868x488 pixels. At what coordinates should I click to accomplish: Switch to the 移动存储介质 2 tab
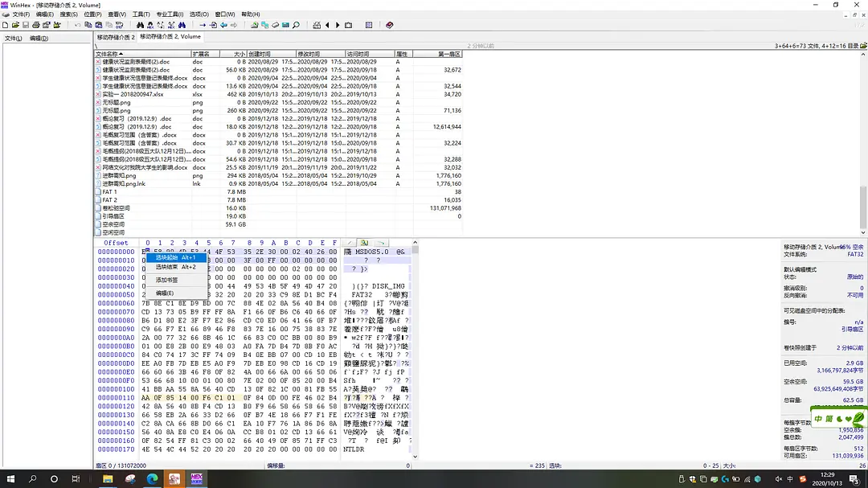pos(116,37)
